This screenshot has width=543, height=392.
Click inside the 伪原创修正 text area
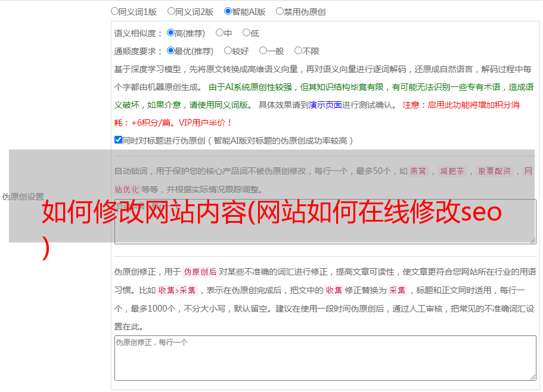click(325, 358)
